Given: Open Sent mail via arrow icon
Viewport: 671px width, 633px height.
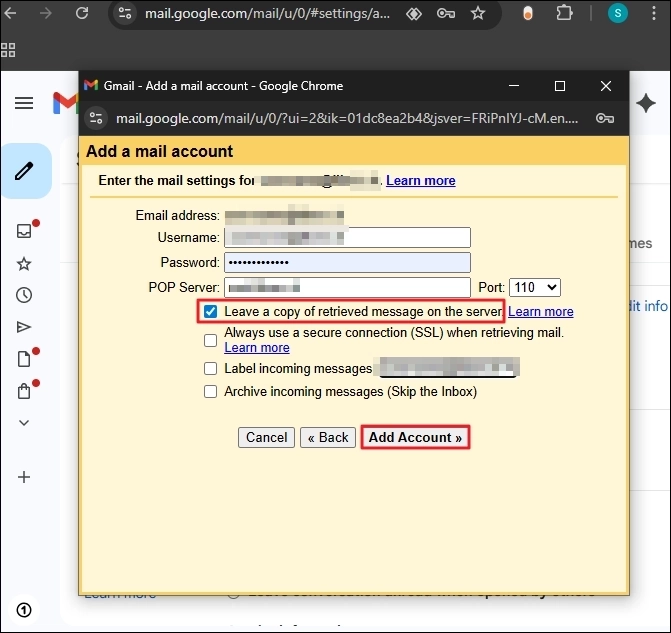Looking at the screenshot, I should click(24, 327).
